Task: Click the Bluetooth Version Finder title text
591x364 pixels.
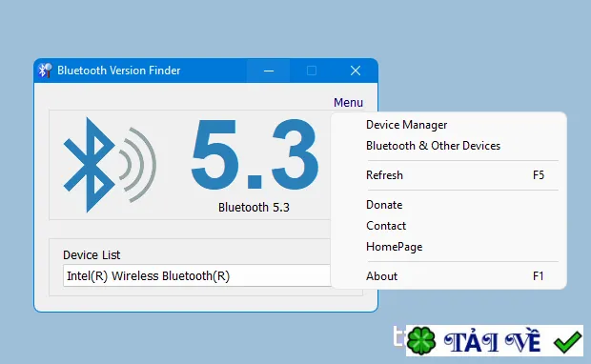Action: click(119, 71)
